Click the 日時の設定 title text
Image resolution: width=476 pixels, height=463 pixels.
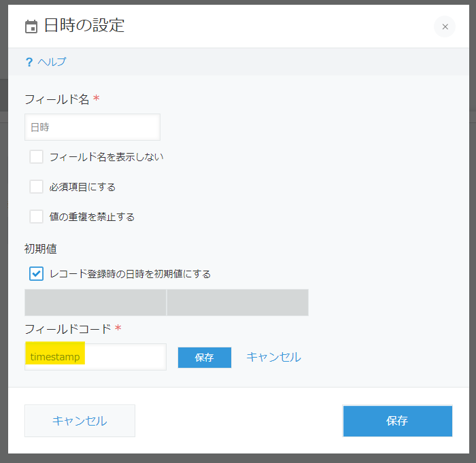coord(84,25)
